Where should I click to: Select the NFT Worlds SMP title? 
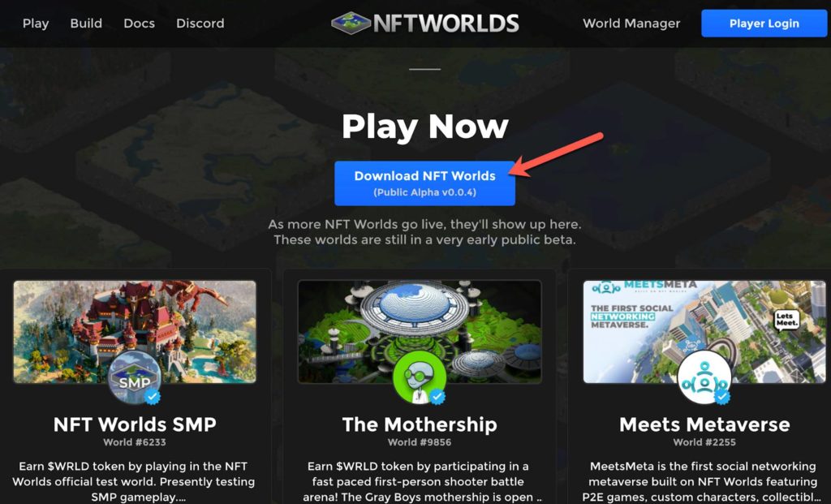(135, 424)
